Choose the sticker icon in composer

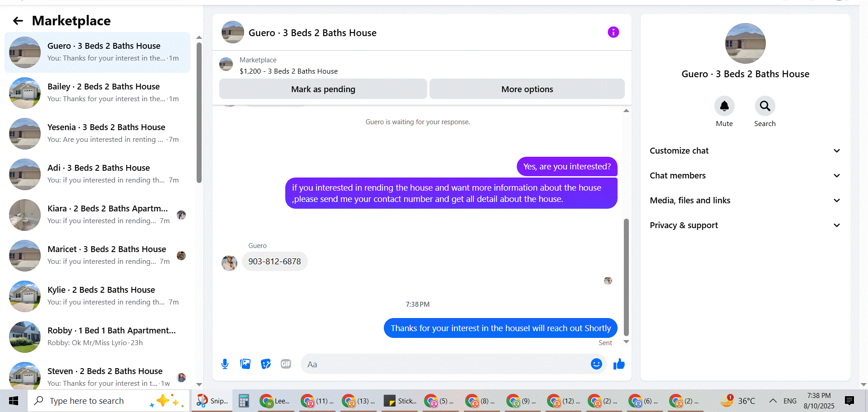click(266, 364)
